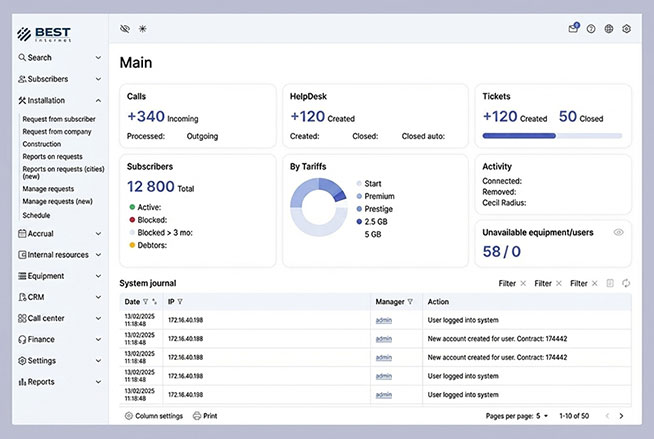Open Request from subscriber menu item

point(57,119)
